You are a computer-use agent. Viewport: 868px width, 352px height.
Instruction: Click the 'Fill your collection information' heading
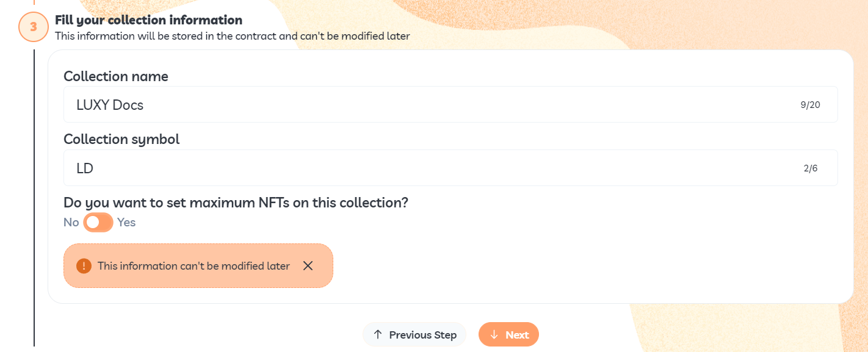tap(148, 20)
